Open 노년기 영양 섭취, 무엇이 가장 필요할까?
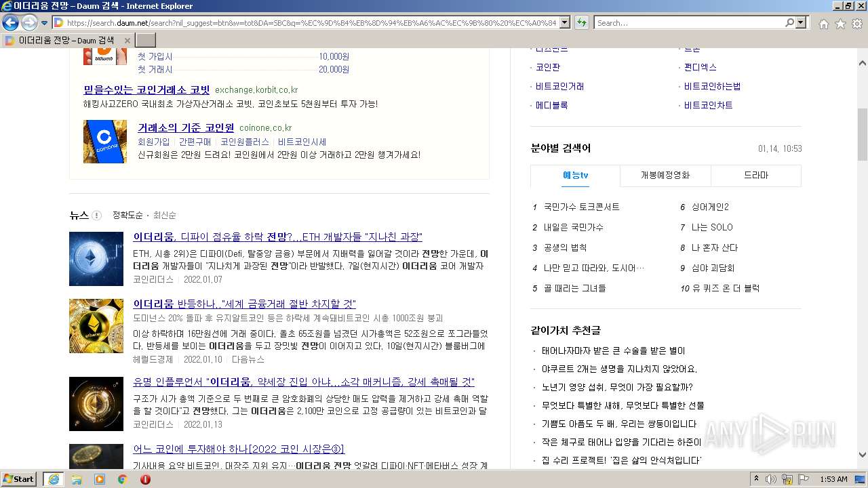 click(617, 387)
